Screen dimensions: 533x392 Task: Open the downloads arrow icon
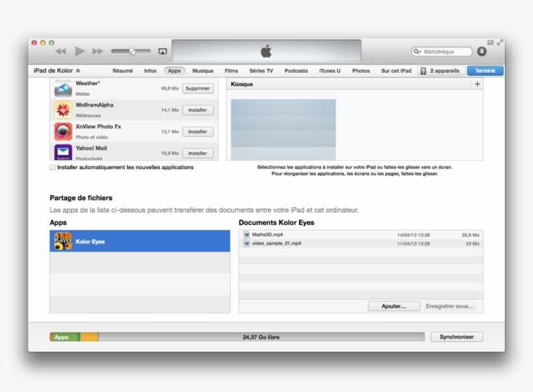[x=482, y=51]
